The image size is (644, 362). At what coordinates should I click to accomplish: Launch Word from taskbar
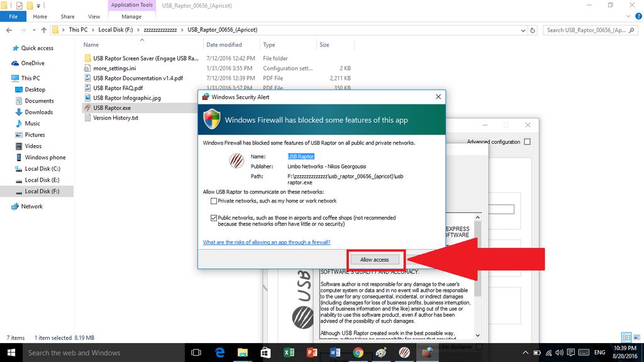[x=335, y=353]
